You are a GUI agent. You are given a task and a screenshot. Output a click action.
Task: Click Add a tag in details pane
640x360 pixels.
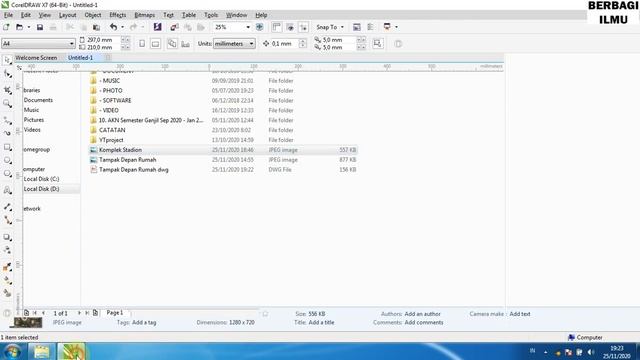click(144, 322)
